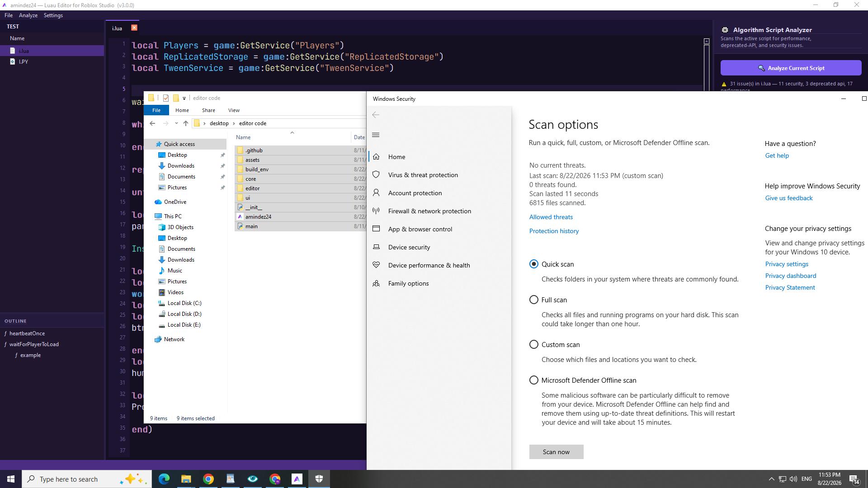Screen dimensions: 868x488
Task: Select the Quick scan option
Action: click(534, 264)
